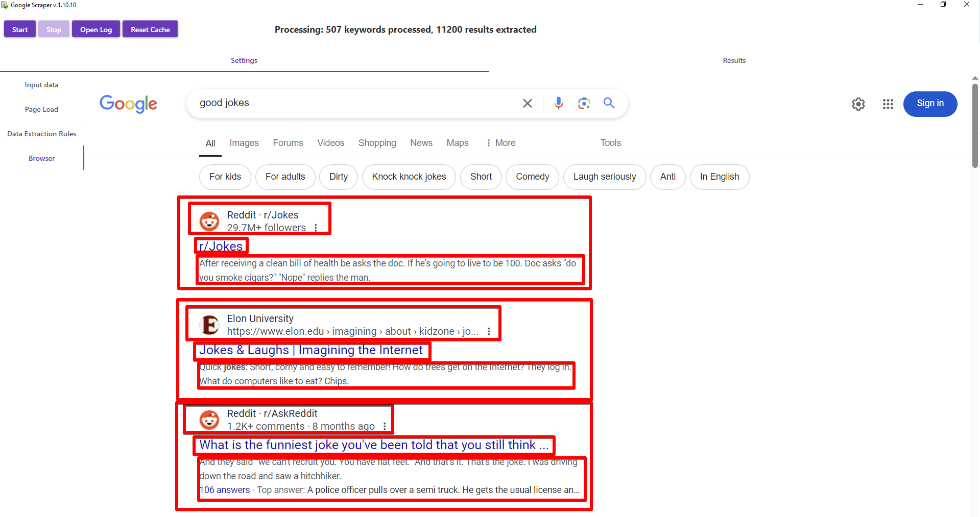The width and height of the screenshot is (980, 517).
Task: Expand the Elon University result options menu
Action: pyautogui.click(x=489, y=331)
